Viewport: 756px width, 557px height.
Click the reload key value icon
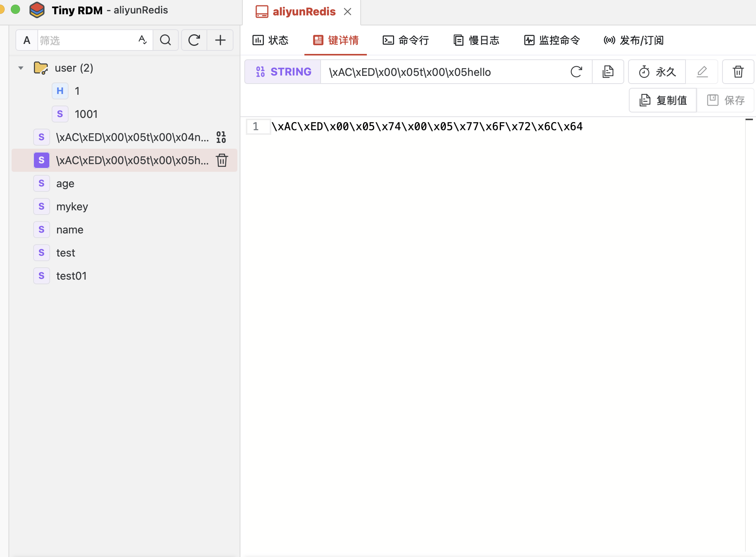coord(576,72)
